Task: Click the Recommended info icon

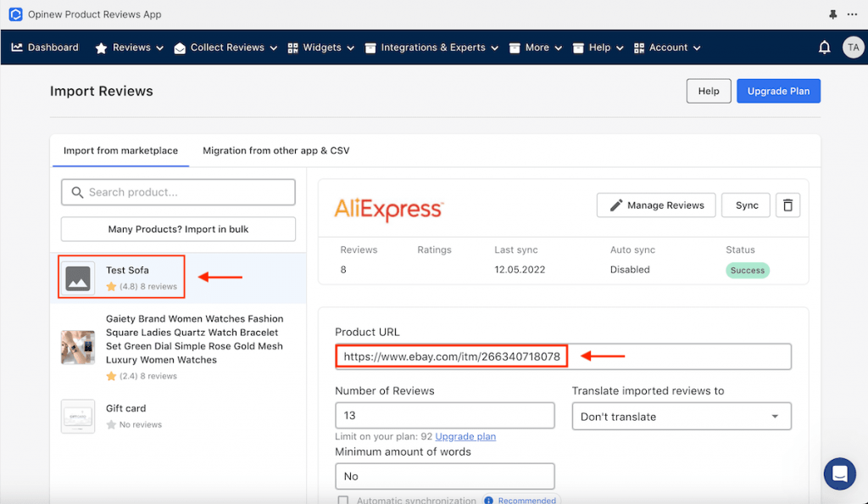Action: pos(488,500)
